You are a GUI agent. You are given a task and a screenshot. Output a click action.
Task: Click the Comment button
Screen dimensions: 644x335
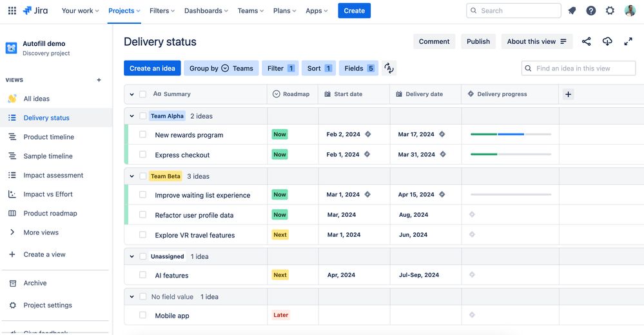[434, 41]
